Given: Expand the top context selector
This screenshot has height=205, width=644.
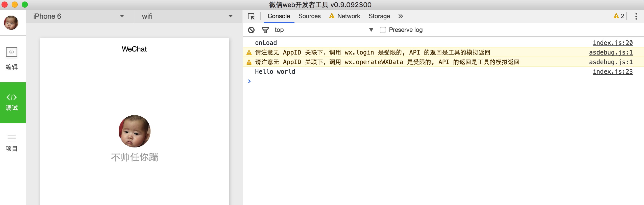Looking at the screenshot, I should [324, 30].
